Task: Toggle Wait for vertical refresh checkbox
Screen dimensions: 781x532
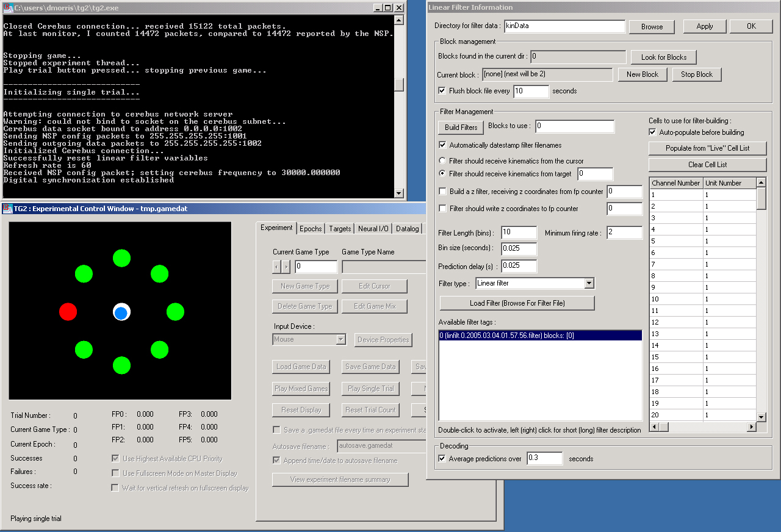Action: pyautogui.click(x=115, y=488)
